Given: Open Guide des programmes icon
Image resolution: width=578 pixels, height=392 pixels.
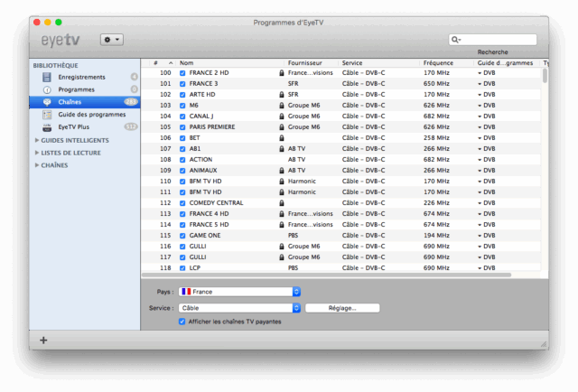Looking at the screenshot, I should pyautogui.click(x=47, y=115).
